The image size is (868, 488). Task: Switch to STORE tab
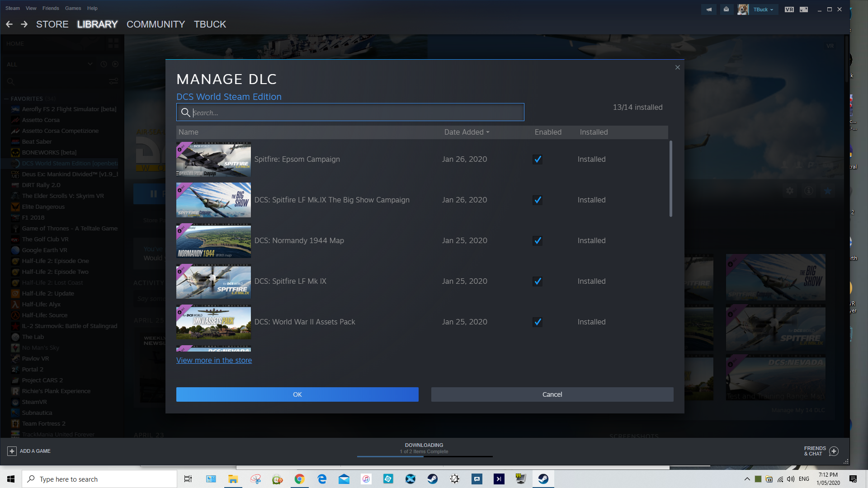pos(52,24)
